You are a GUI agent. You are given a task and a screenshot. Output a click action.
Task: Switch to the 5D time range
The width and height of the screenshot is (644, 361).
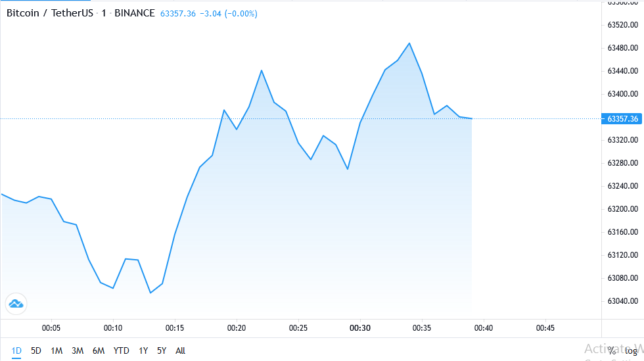click(36, 350)
